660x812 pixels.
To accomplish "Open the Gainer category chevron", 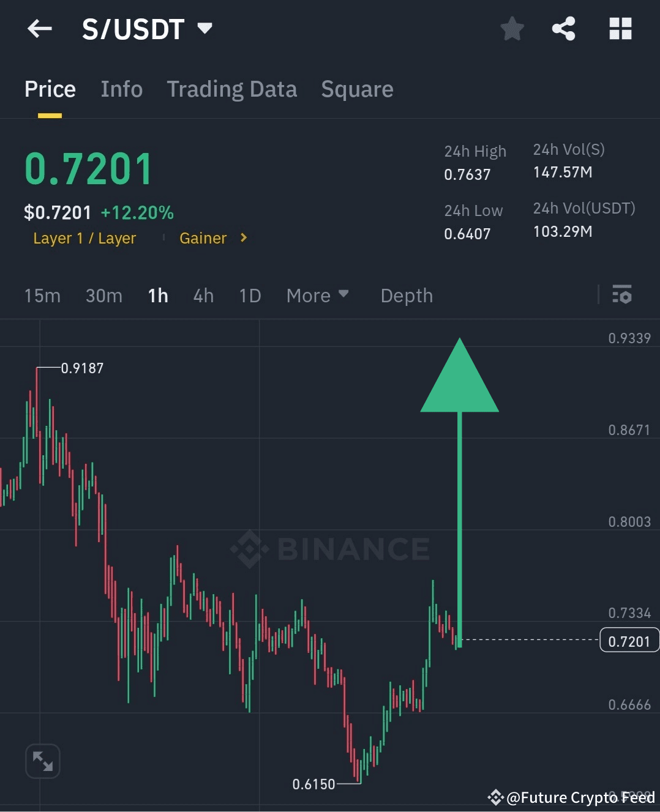I will tap(242, 238).
